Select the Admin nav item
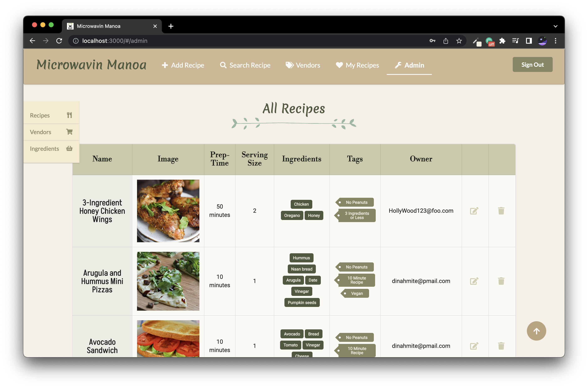This screenshot has width=588, height=388. point(409,65)
